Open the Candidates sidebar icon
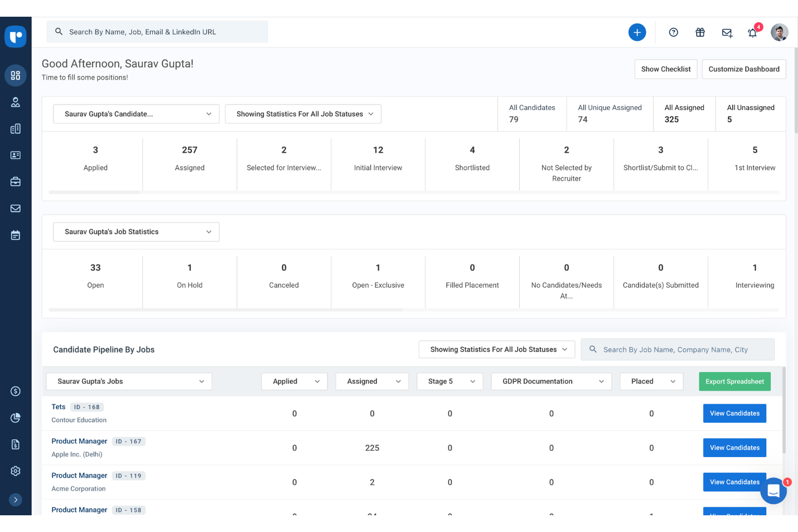Viewport: 798px width, 532px height. click(x=16, y=102)
